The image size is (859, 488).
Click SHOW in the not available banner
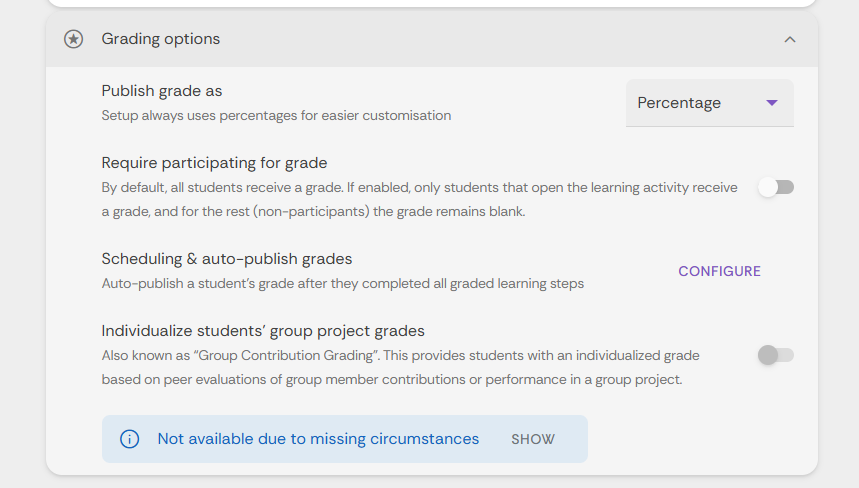pos(532,439)
